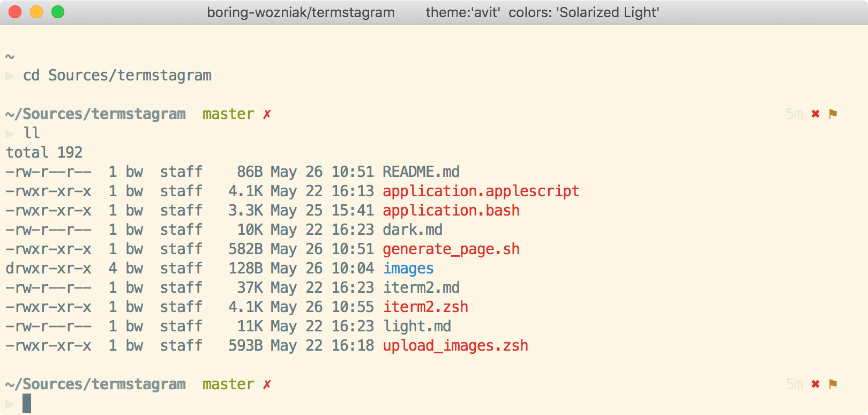868x415 pixels.
Task: Click the prompt arrow before cd Sources/termstagram
Action: pos(10,76)
